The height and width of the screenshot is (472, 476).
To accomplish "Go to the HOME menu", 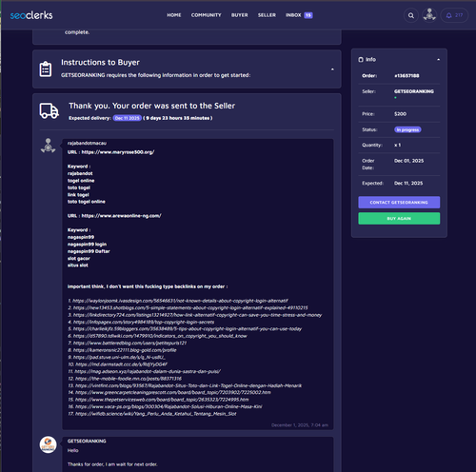I will click(174, 15).
